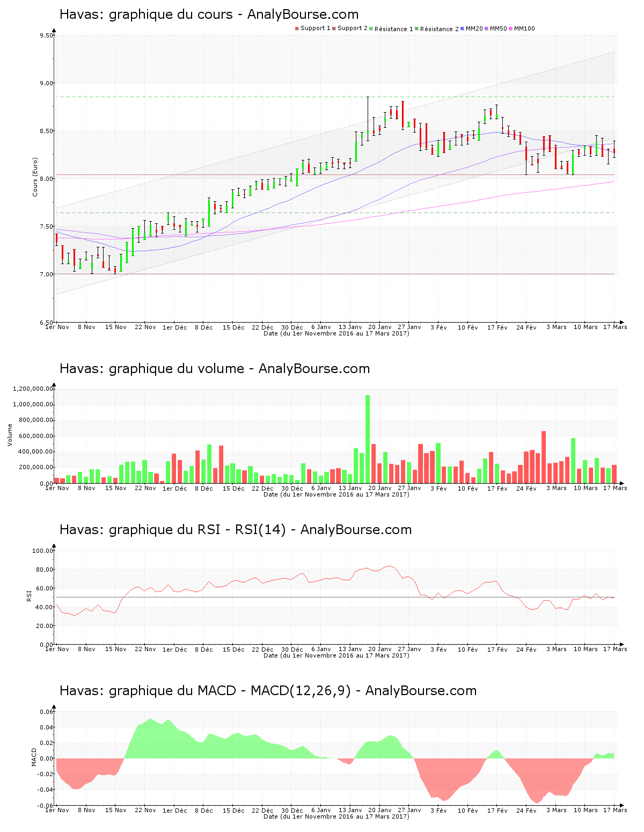Click the 80.00 RSI axis value
The width and height of the screenshot is (644, 832).
45,570
